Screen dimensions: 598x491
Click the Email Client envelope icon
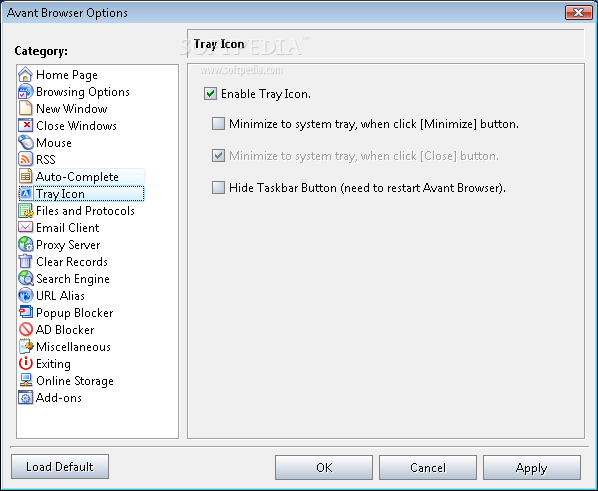[25, 227]
